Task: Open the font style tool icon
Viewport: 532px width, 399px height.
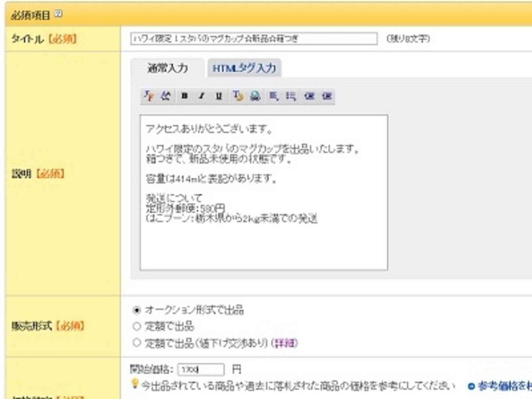Action: click(149, 96)
